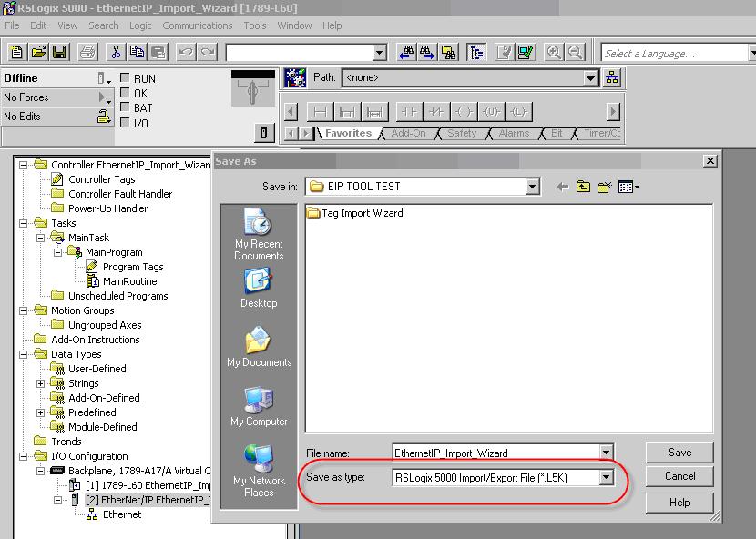
Task: Click the Save diskette toolbar icon
Action: click(x=59, y=52)
